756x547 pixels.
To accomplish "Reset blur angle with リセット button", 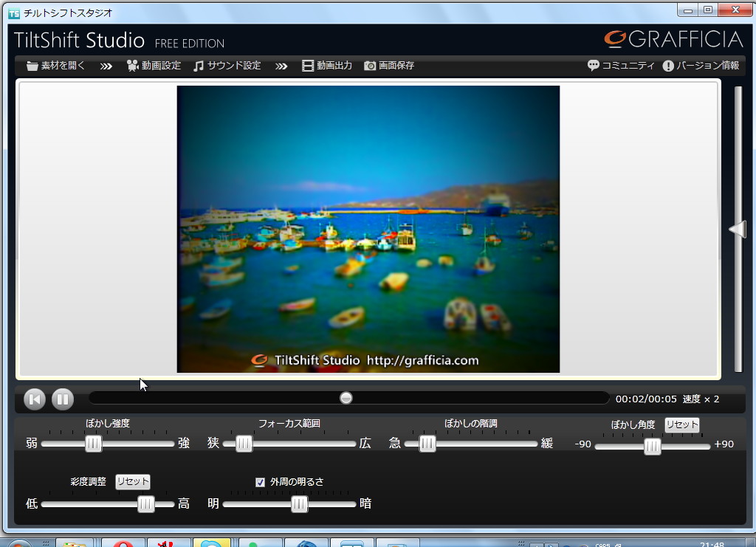I will 681,424.
